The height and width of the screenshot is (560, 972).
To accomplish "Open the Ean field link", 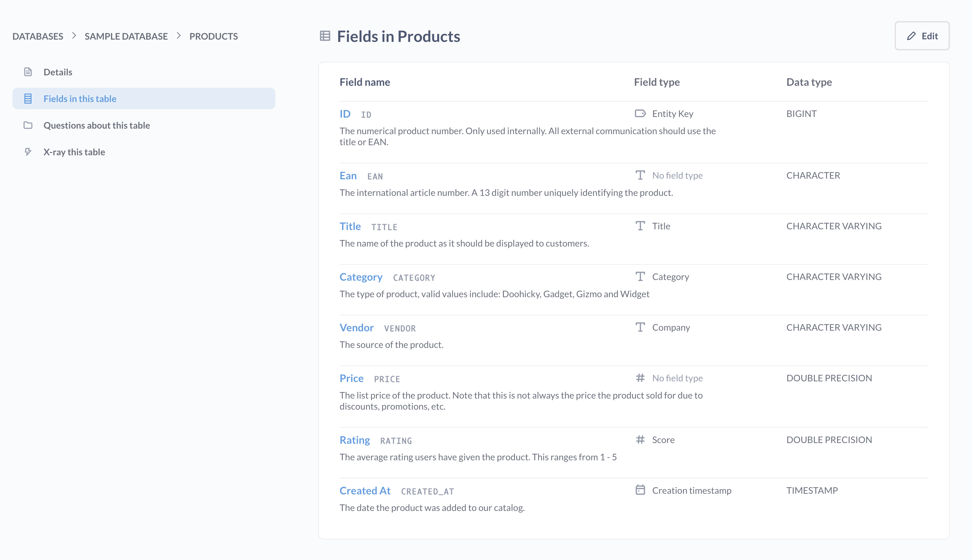I will tap(348, 175).
